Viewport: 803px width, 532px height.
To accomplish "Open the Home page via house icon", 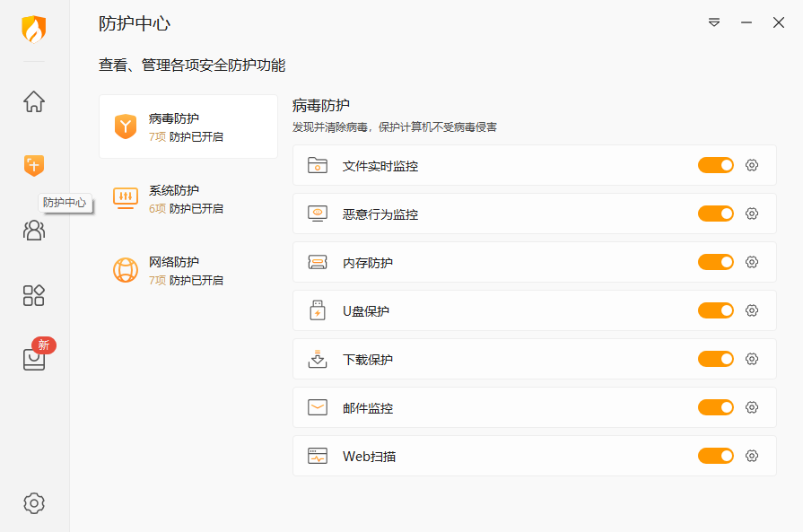I will coord(33,102).
